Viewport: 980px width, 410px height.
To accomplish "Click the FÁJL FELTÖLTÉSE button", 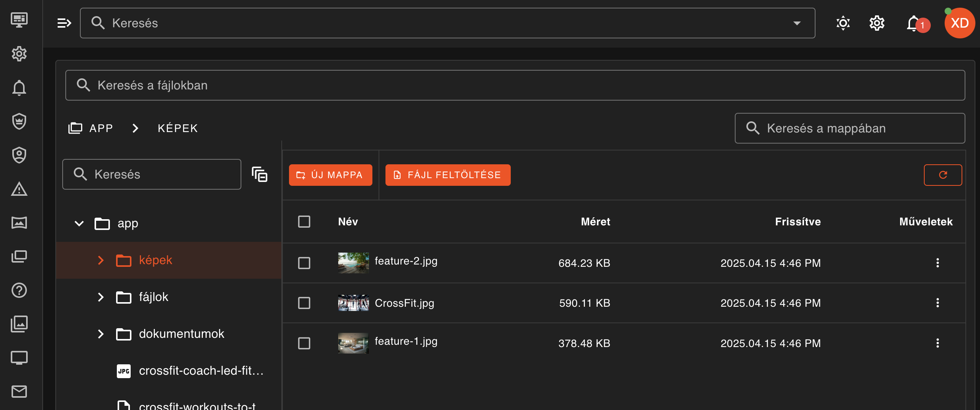I will [448, 175].
